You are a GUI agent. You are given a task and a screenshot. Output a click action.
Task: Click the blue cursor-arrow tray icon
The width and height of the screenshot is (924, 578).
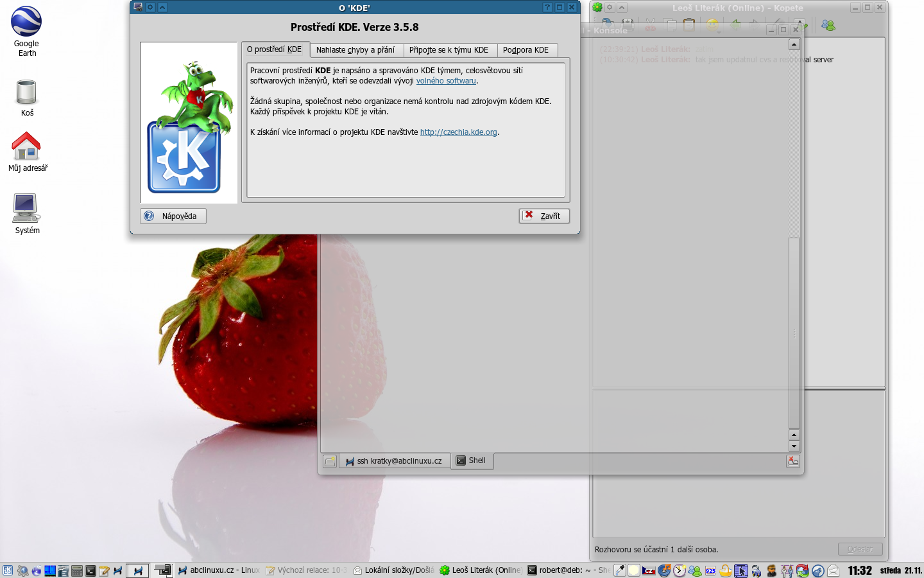point(741,570)
